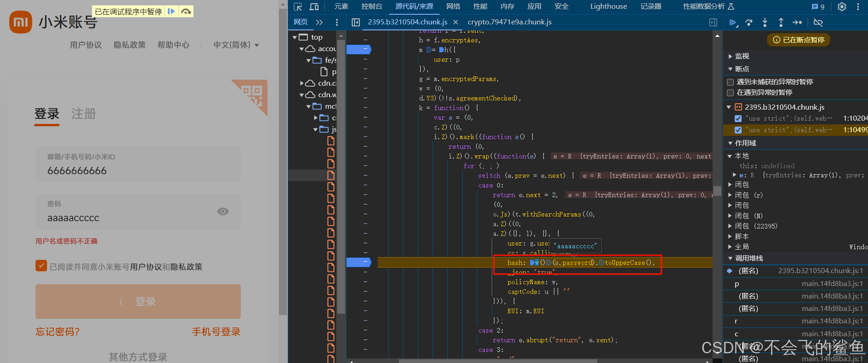Switch to the 控制台 Console tab
This screenshot has height=363, width=868.
coord(372,6)
